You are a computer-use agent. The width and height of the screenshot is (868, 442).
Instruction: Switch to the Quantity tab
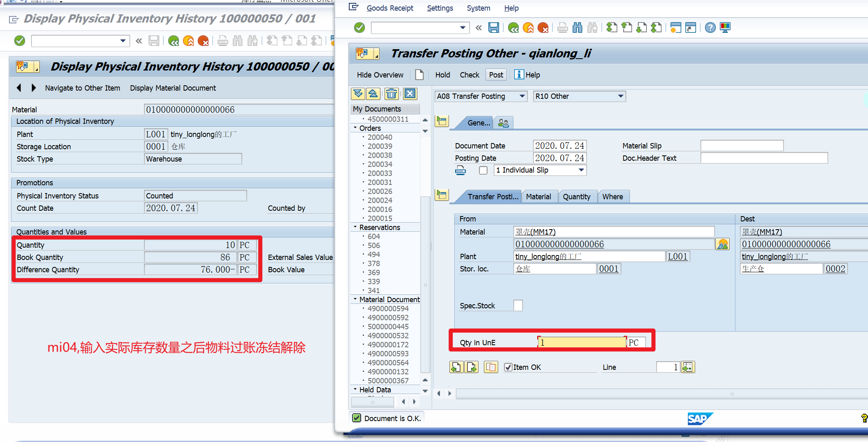tap(576, 197)
